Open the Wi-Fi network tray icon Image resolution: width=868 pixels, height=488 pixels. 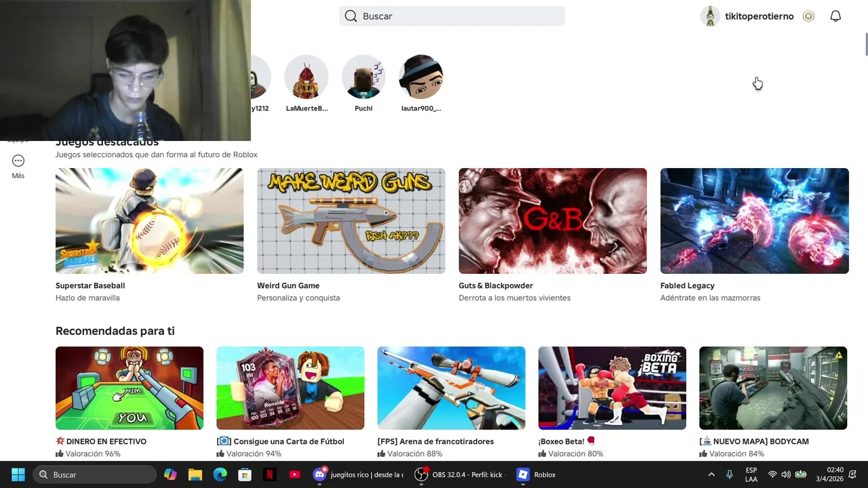(772, 474)
